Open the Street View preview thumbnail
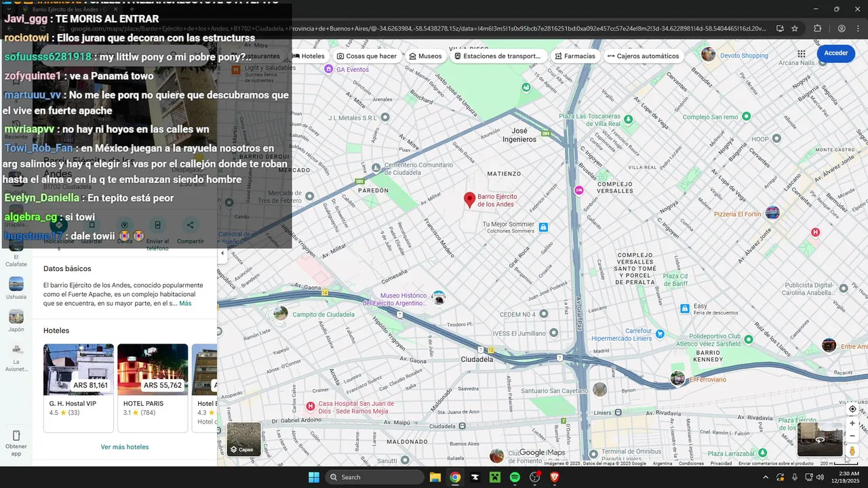The width and height of the screenshot is (868, 488). (x=820, y=439)
